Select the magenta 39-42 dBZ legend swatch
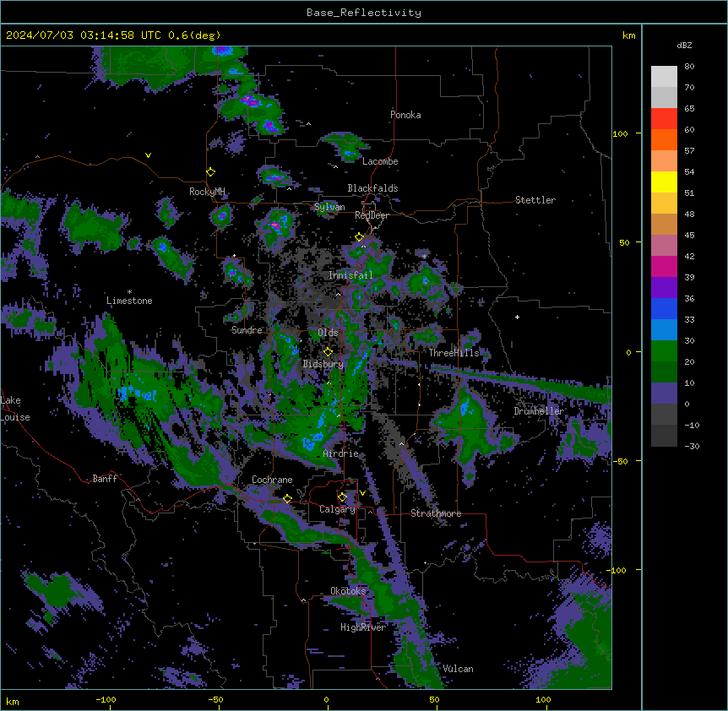The height and width of the screenshot is (711, 728). (664, 266)
